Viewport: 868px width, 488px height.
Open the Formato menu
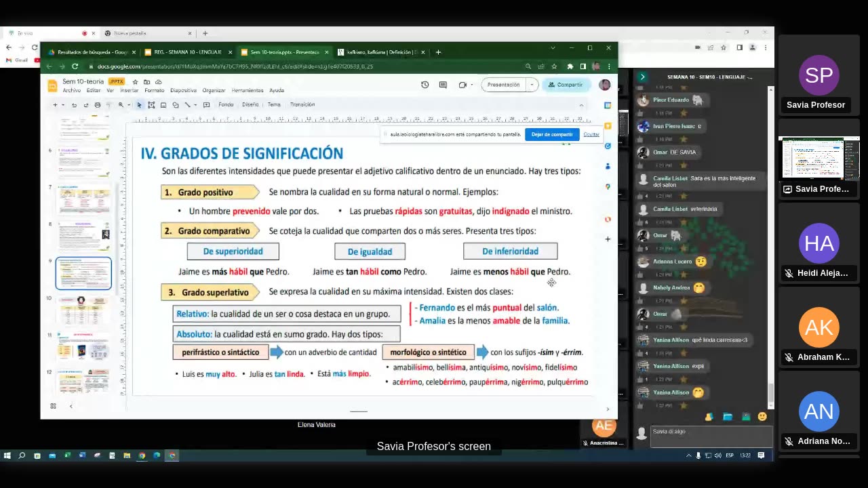click(154, 90)
